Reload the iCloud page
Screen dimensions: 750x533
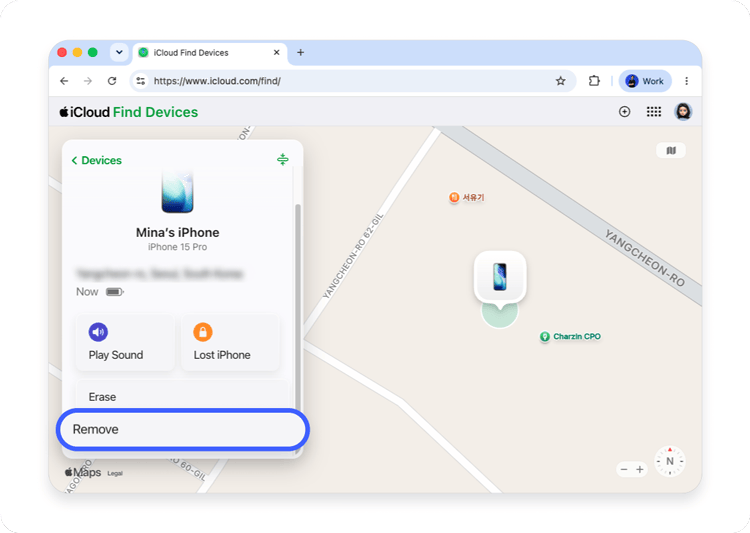pos(112,81)
